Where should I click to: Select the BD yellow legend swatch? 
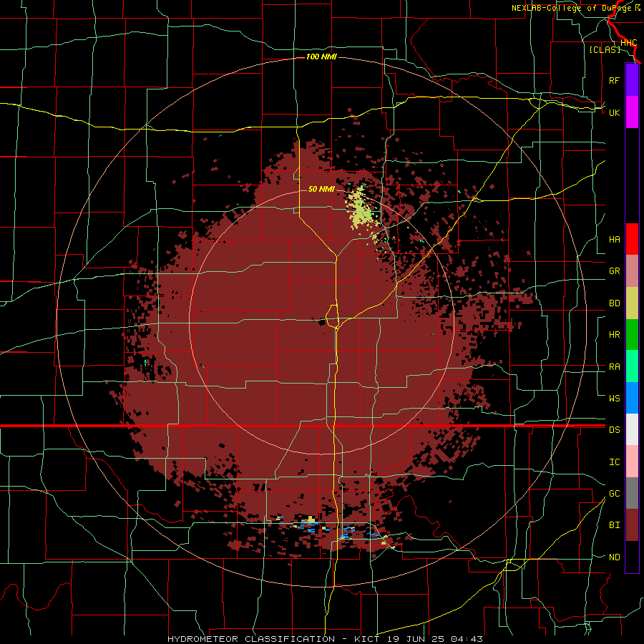(632, 303)
